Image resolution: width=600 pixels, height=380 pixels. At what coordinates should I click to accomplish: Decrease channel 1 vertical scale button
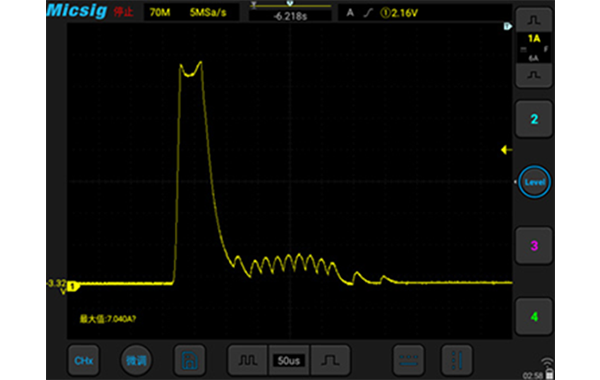click(x=534, y=75)
